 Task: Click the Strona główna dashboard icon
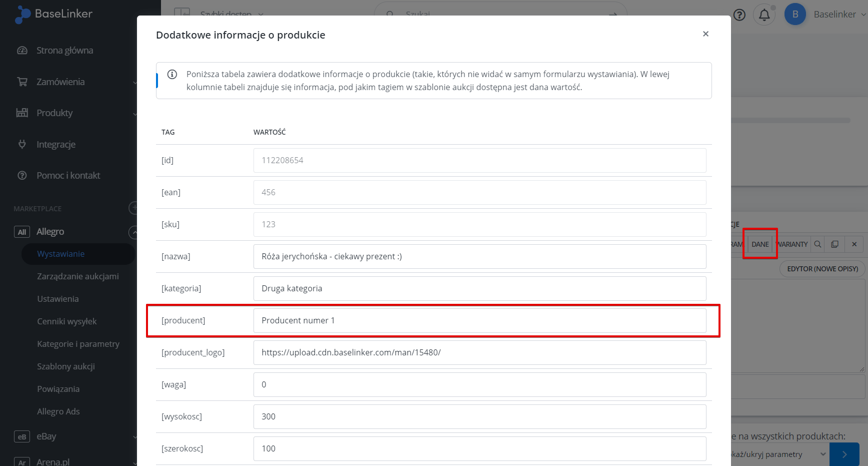(x=22, y=51)
